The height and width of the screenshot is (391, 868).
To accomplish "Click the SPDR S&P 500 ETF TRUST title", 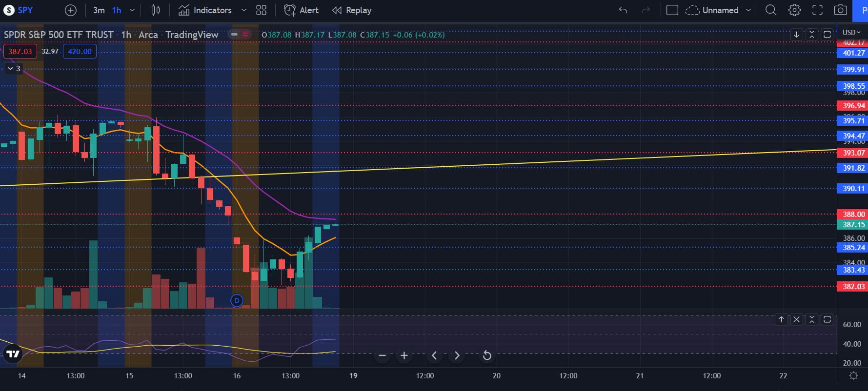I will [59, 35].
